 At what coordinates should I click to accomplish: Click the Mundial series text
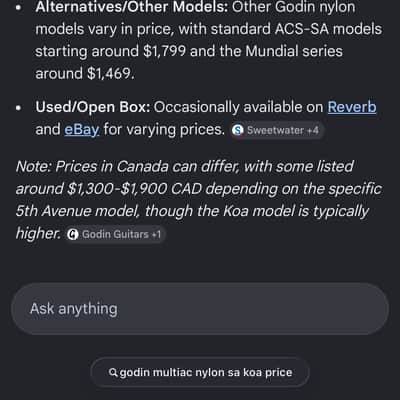(x=294, y=51)
